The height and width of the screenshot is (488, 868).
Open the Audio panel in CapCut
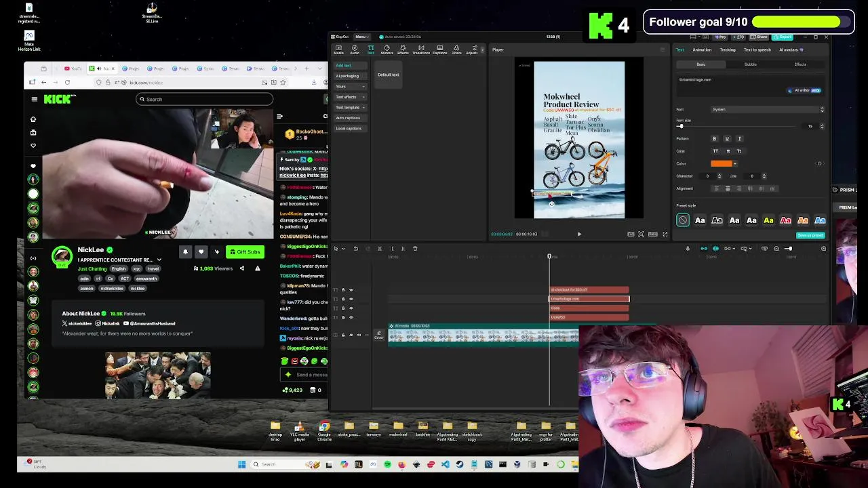tap(355, 49)
